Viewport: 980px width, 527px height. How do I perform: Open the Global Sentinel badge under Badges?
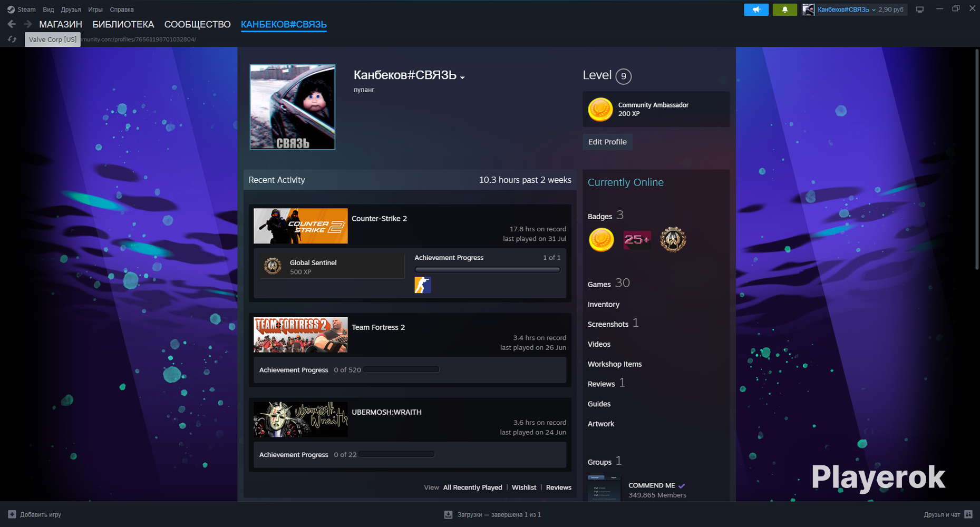click(673, 240)
